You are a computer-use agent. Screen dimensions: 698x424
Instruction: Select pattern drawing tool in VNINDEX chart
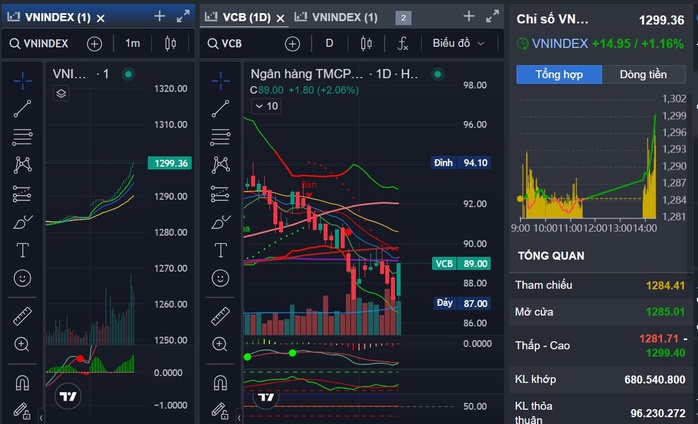pyautogui.click(x=22, y=165)
